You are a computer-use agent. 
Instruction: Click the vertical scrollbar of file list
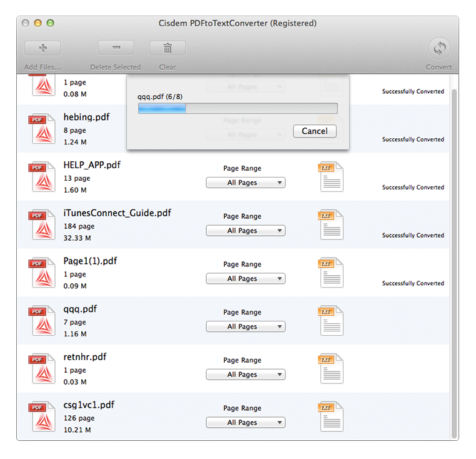454,250
